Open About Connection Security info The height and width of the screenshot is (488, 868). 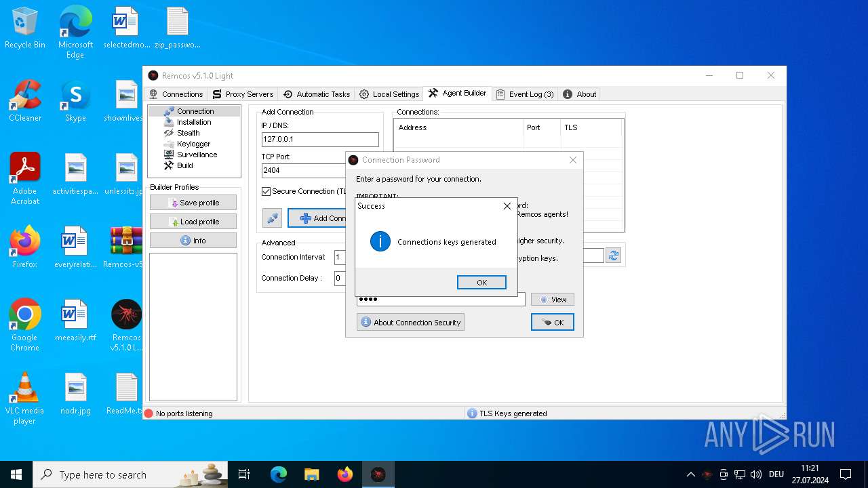(410, 323)
